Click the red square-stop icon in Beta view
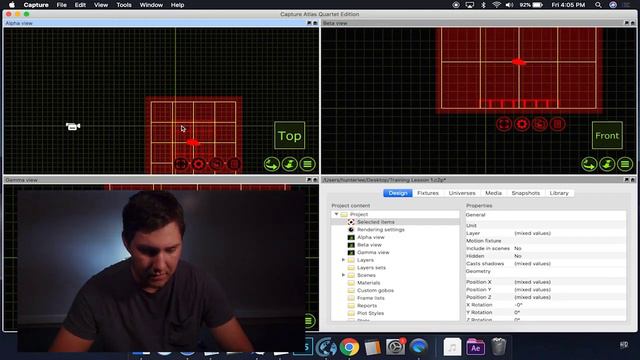The width and height of the screenshot is (640, 360). [558, 124]
